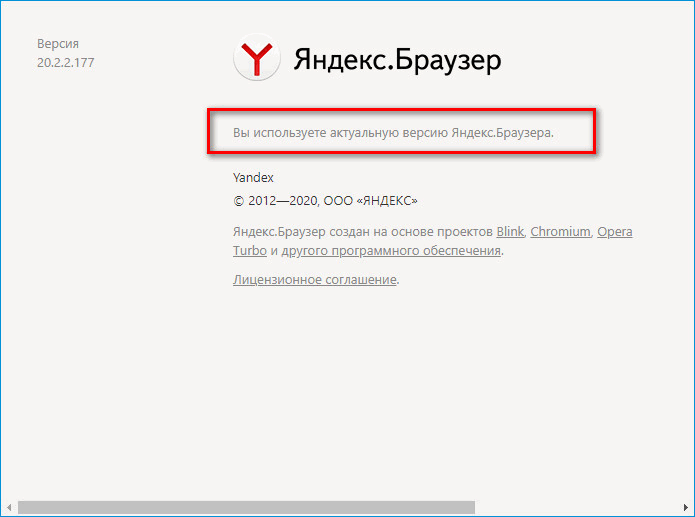Image resolution: width=695 pixels, height=517 pixels.
Task: Click the '© 2012—2020, ООО «ЯНДЕКС»' copyright line
Action: coord(325,201)
